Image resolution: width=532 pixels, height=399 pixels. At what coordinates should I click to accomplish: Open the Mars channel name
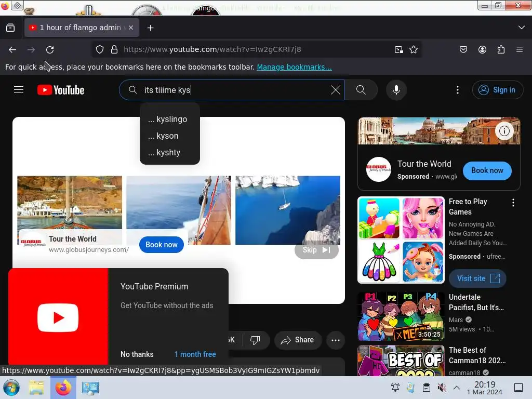pos(456,320)
